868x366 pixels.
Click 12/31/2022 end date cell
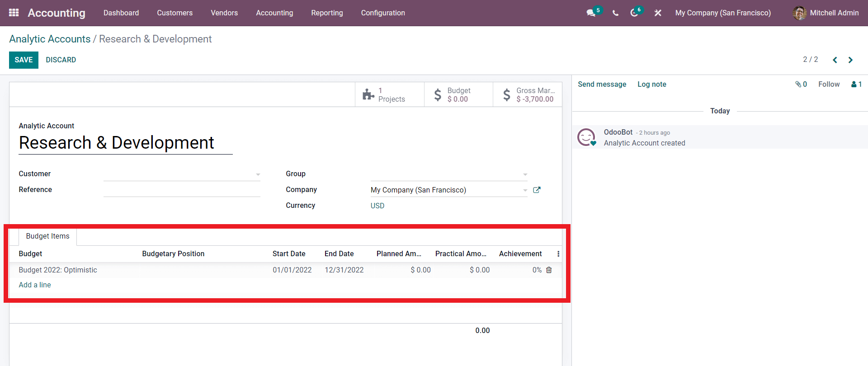344,270
